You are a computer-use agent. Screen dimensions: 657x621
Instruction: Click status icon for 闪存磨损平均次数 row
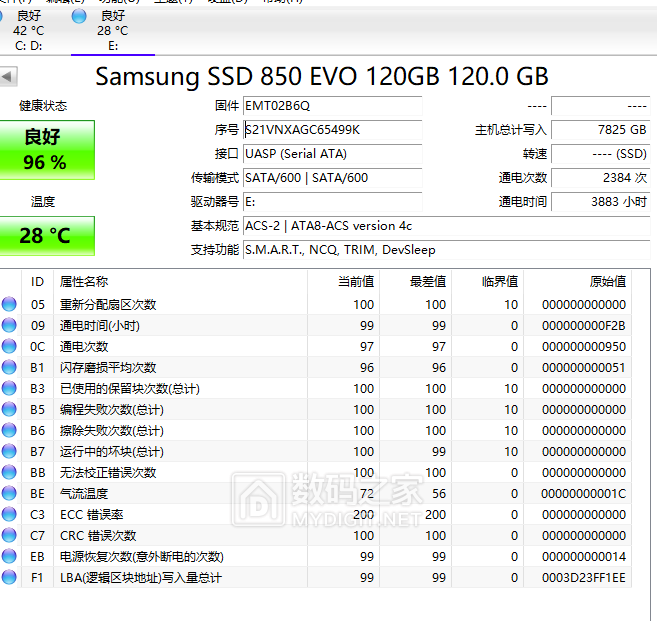10,367
